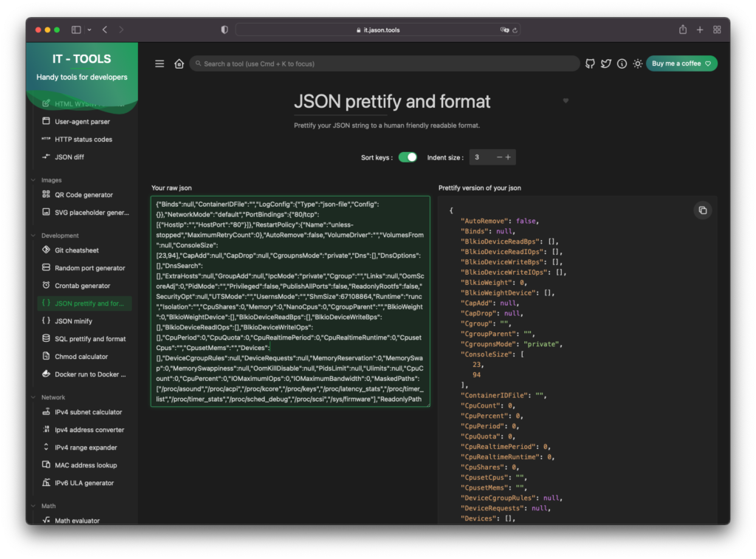Open the About info icon
This screenshot has height=559, width=756.
click(x=622, y=64)
